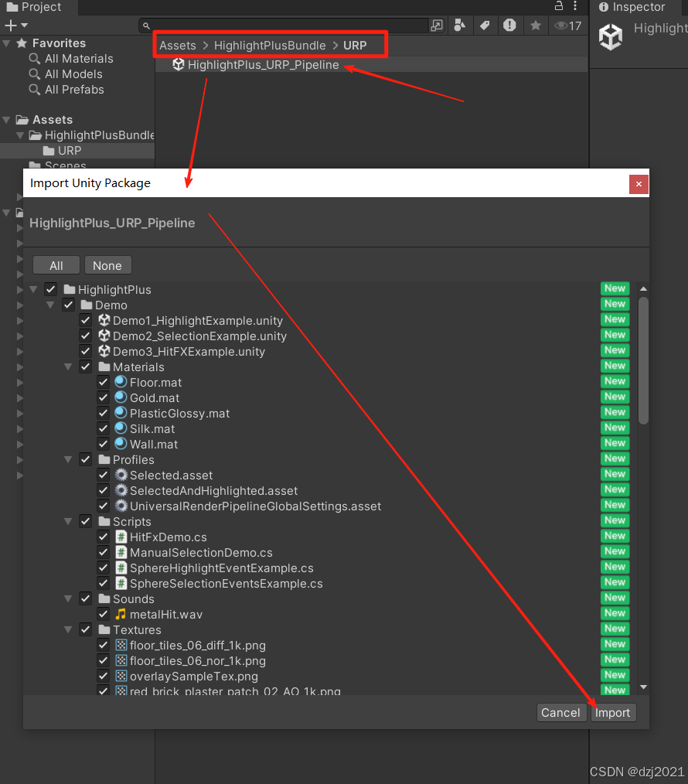
Task: Click the floor_tiles_06_diff_1k.png texture icon
Action: (x=121, y=645)
